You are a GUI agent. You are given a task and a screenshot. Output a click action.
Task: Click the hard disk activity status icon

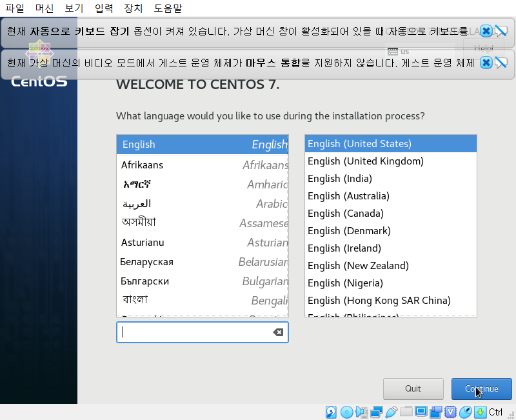pyautogui.click(x=331, y=412)
